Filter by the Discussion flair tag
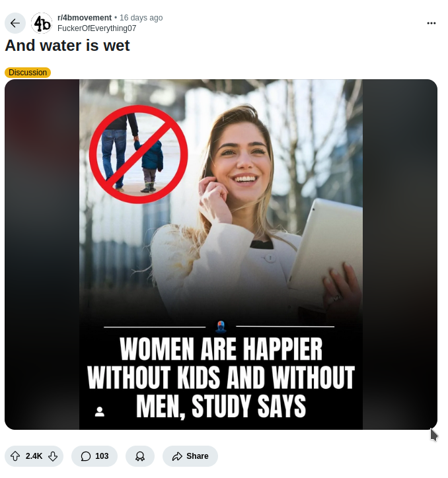 pyautogui.click(x=28, y=73)
